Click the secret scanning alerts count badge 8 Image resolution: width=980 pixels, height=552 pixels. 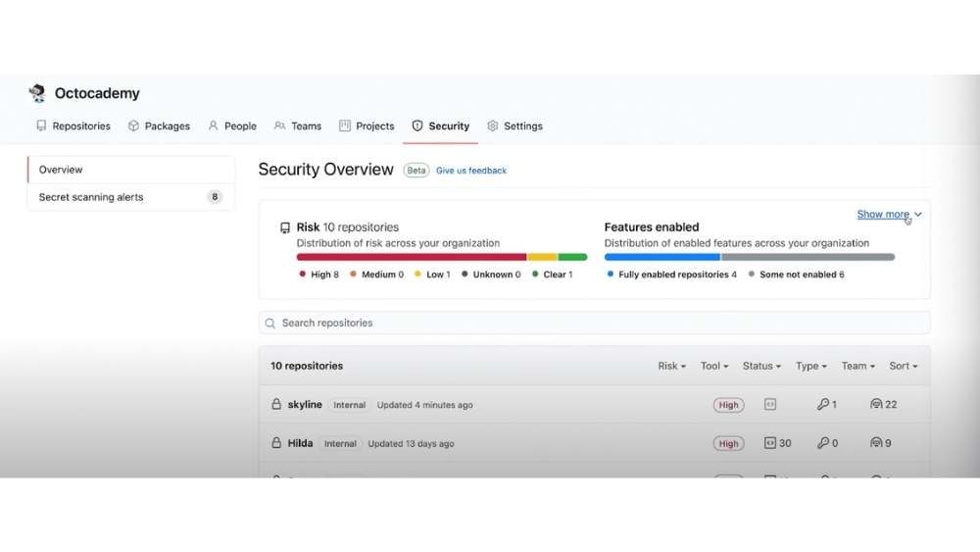coord(215,197)
